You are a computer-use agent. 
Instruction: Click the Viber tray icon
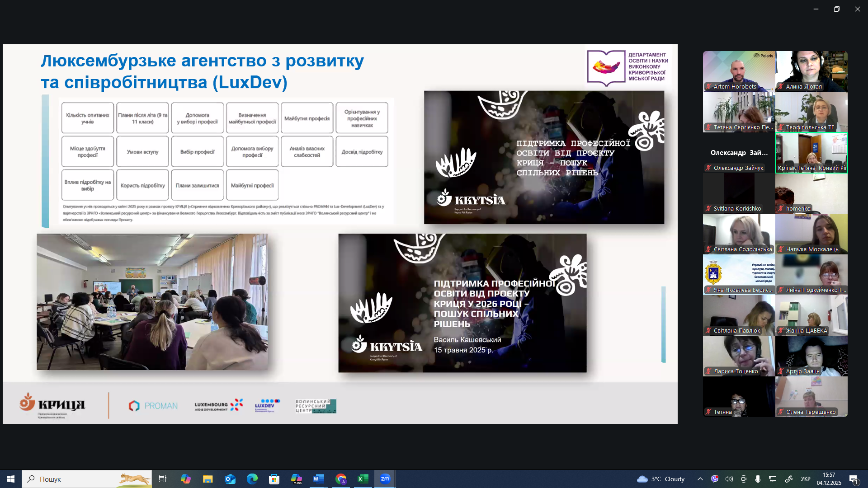(715, 479)
